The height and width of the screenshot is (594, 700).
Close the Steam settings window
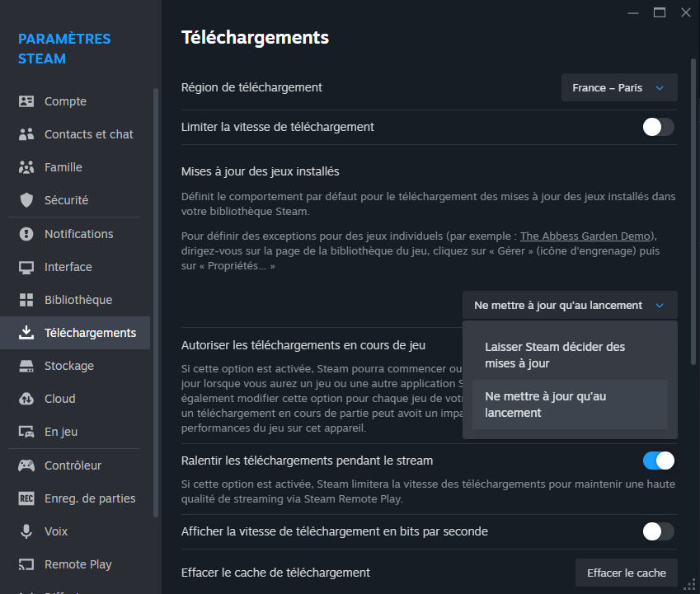tap(686, 12)
